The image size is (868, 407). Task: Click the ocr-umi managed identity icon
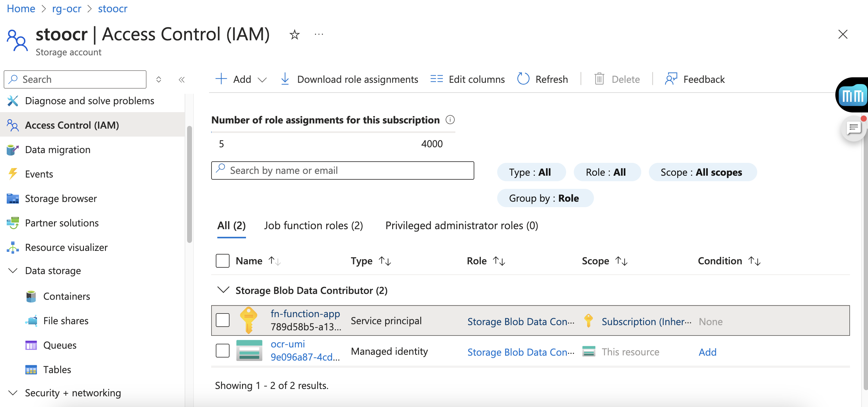point(249,351)
